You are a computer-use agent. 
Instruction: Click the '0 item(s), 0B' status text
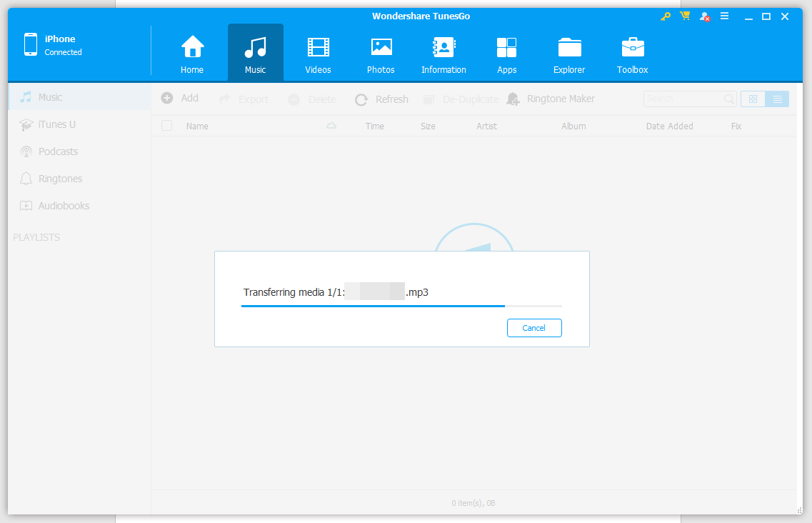coord(473,503)
